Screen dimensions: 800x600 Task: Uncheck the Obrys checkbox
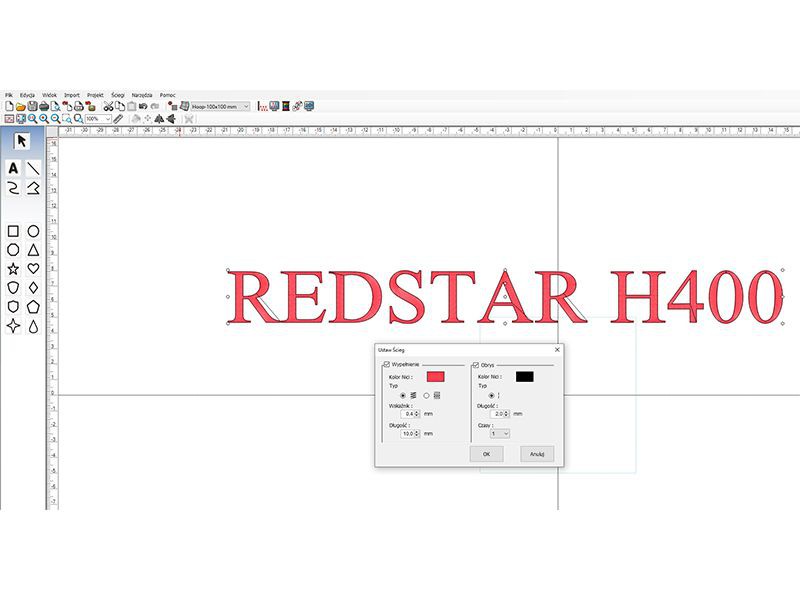point(475,364)
